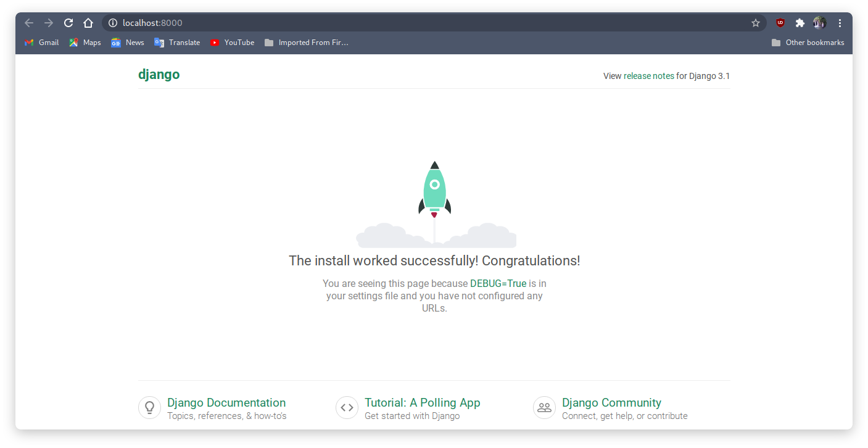Expand the Other bookmarks folder

pos(808,43)
